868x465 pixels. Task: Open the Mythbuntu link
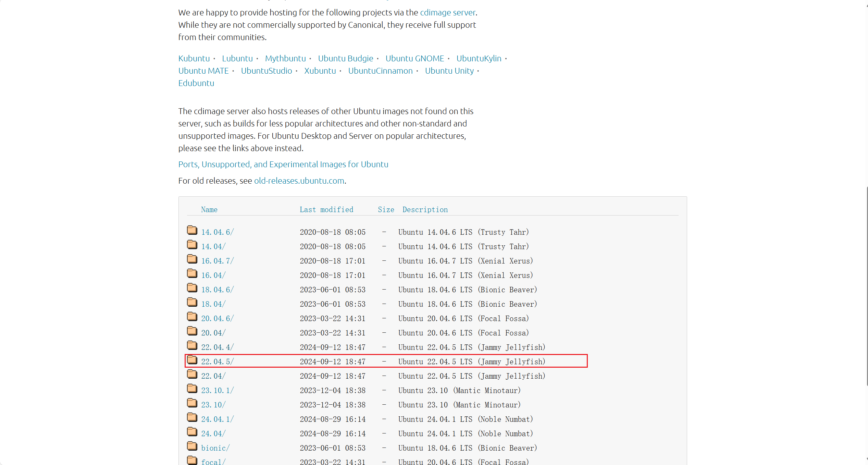coord(285,59)
